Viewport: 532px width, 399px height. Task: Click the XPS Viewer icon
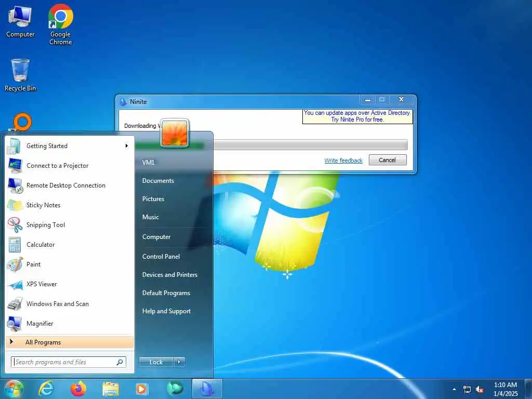pos(15,284)
